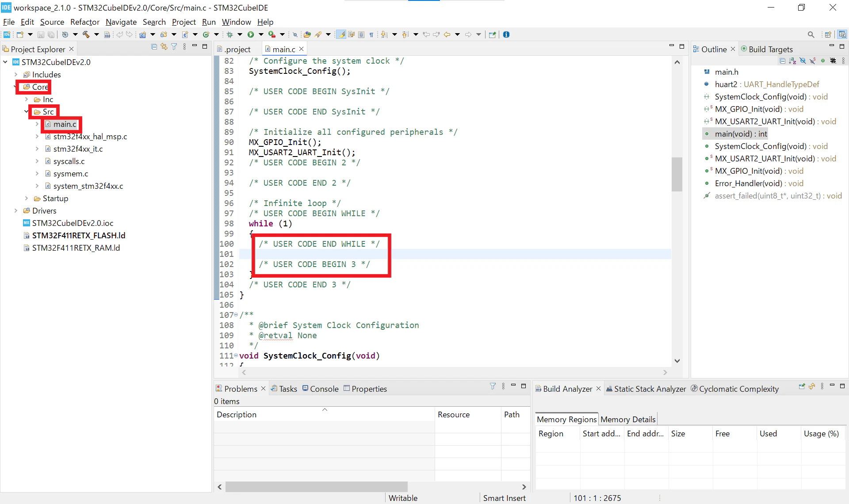Expand the Startup folder node
Viewport: 849px width, 504px height.
tap(27, 198)
